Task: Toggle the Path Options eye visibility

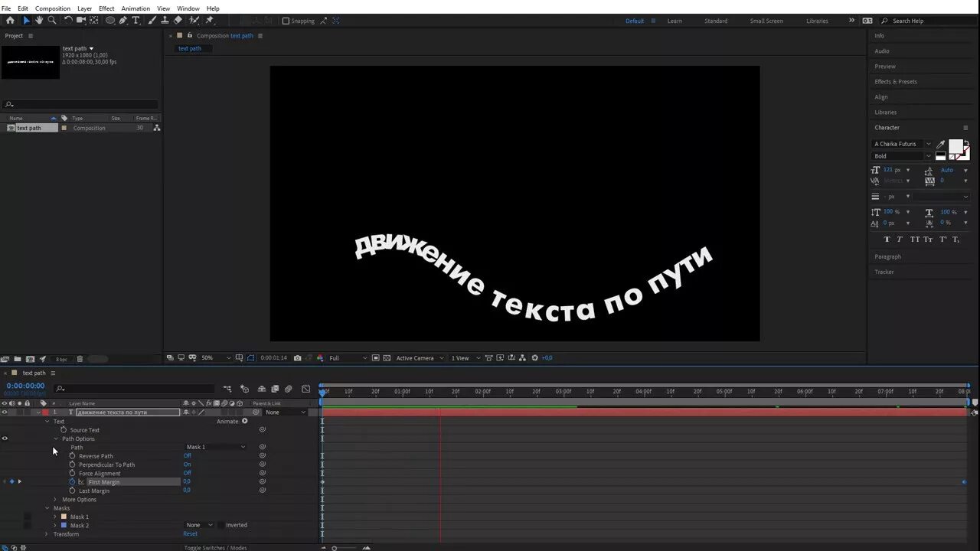Action: click(x=5, y=439)
